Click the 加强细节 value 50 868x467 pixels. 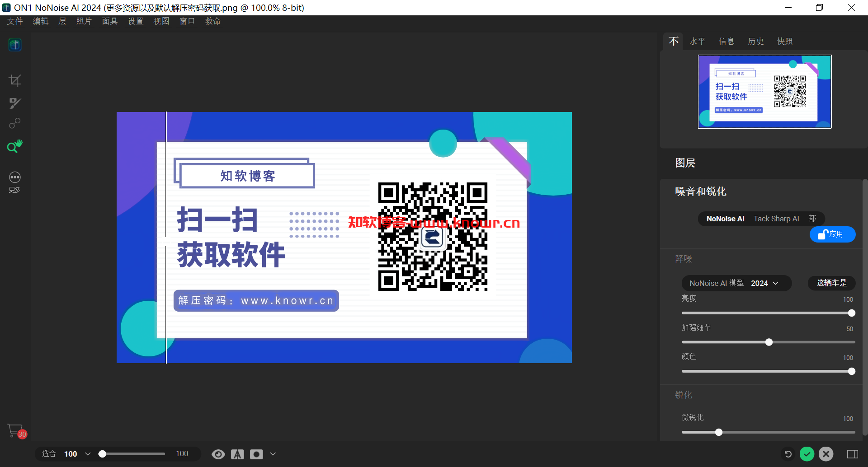pos(849,329)
